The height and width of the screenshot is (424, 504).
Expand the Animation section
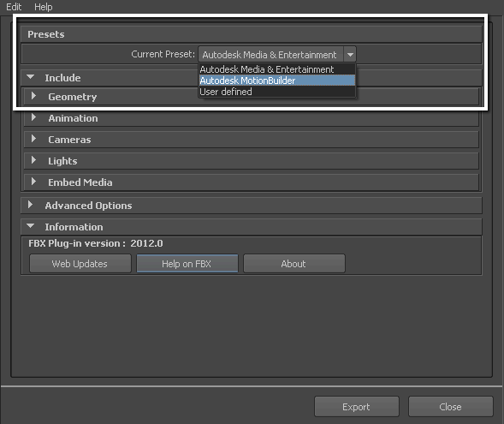pos(33,117)
